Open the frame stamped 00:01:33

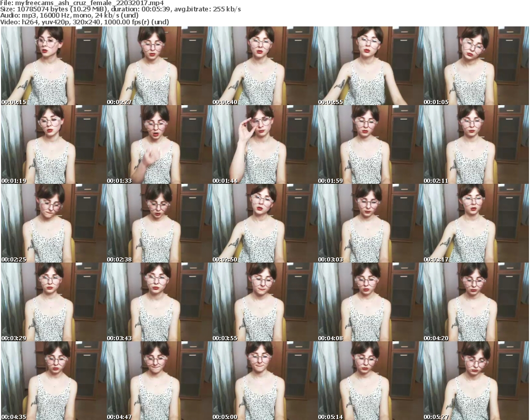click(159, 144)
